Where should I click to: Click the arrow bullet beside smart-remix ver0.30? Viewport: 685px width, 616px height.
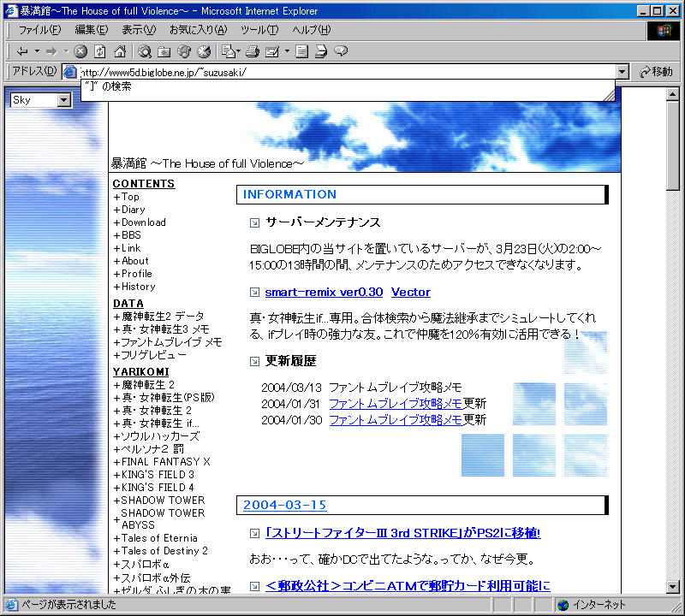[254, 293]
